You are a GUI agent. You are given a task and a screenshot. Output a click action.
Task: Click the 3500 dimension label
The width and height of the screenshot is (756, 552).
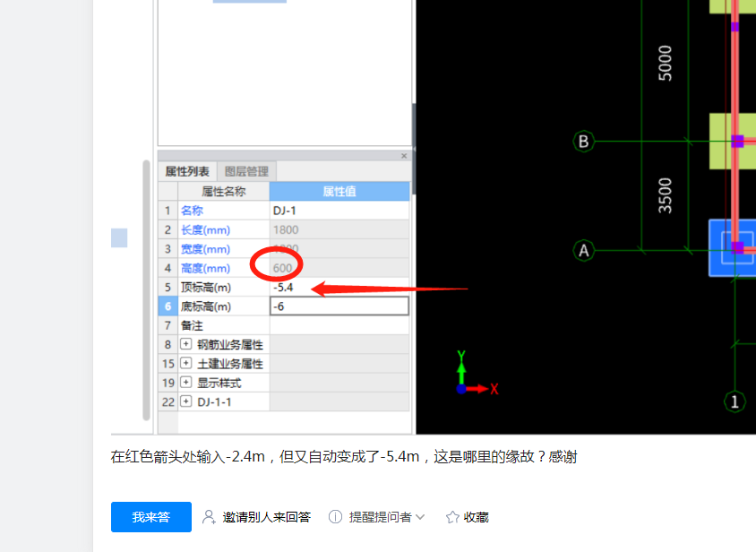tap(665, 196)
